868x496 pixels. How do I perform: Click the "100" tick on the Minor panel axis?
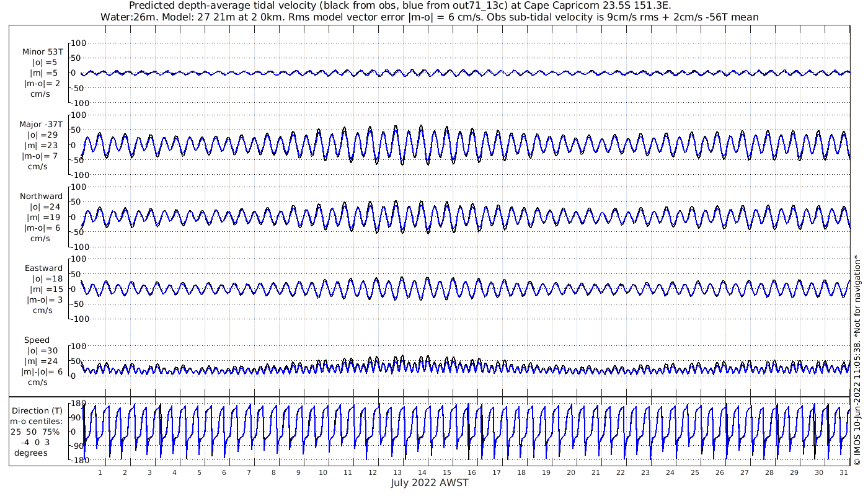point(79,43)
